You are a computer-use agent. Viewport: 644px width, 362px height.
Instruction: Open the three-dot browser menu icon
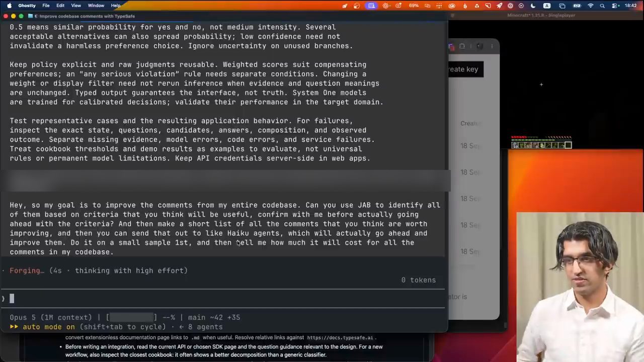(x=492, y=47)
